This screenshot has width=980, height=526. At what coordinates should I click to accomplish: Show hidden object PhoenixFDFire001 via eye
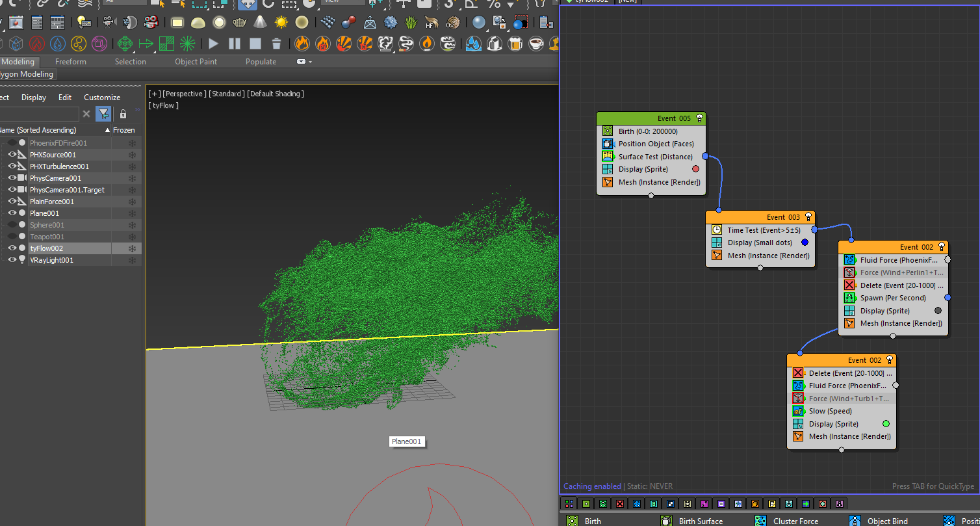12,143
